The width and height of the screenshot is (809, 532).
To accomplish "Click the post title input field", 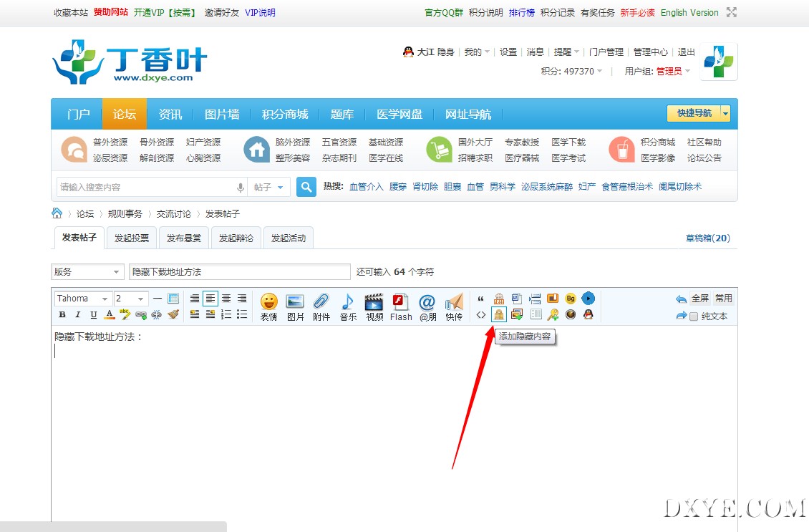I will pos(240,272).
